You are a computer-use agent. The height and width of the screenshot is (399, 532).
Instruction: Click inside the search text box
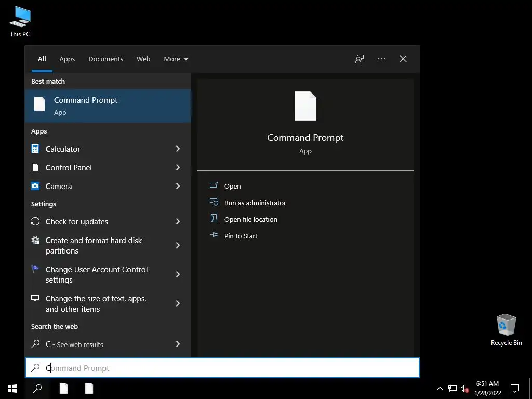click(222, 368)
